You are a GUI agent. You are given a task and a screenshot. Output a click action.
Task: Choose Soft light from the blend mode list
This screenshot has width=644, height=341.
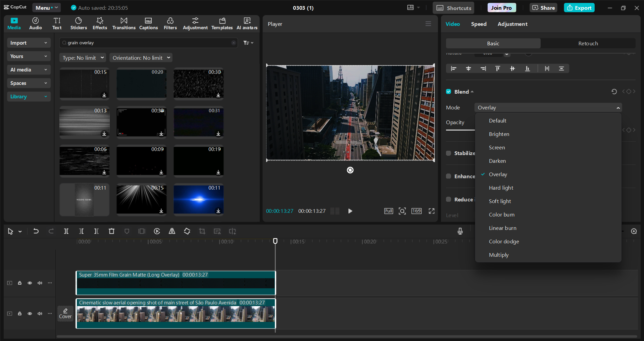[500, 201]
